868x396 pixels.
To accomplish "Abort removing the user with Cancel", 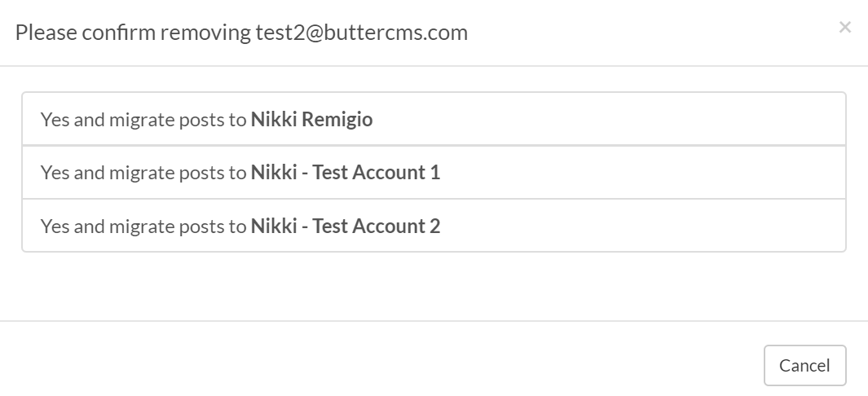I will tap(804, 366).
